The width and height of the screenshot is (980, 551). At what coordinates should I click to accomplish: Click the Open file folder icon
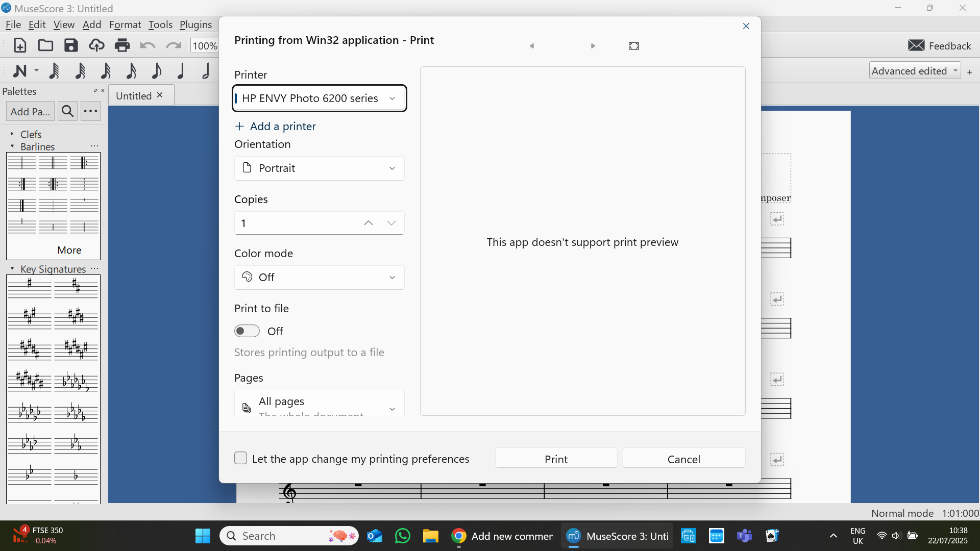(x=45, y=45)
